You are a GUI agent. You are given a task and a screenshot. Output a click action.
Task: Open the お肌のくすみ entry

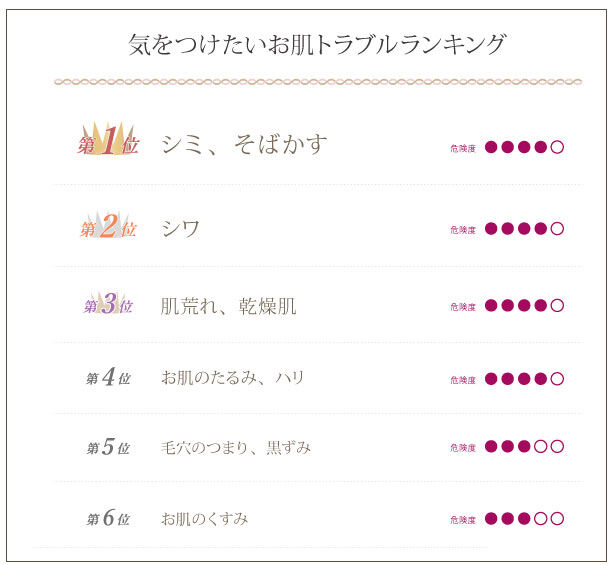coord(205,519)
